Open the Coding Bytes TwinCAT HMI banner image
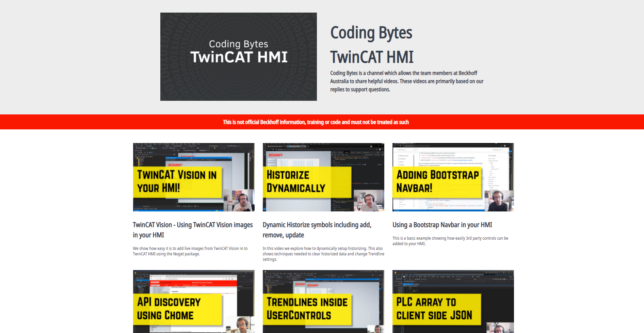The width and height of the screenshot is (644, 333). point(238,57)
